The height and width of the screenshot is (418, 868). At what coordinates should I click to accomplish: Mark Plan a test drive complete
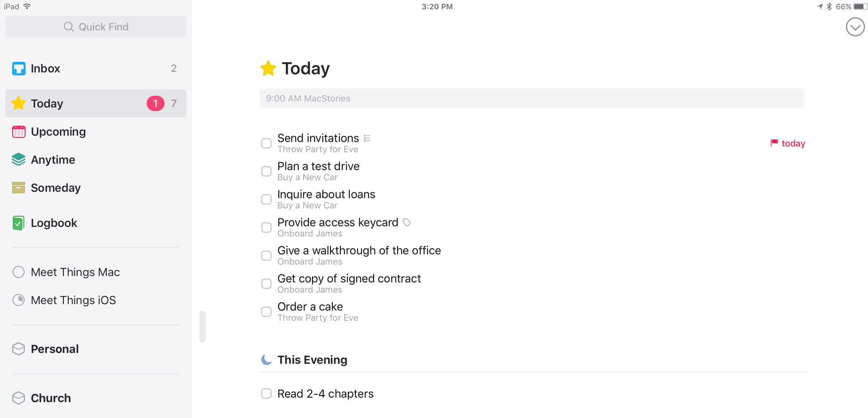[x=266, y=172]
